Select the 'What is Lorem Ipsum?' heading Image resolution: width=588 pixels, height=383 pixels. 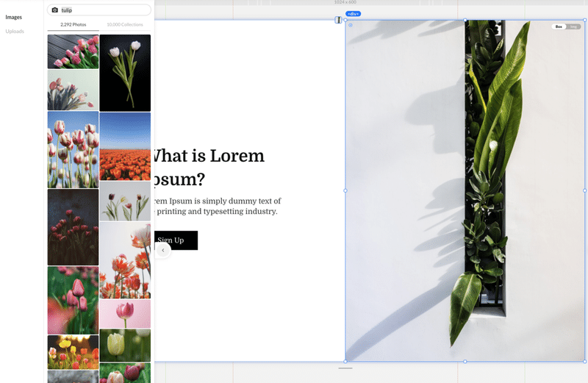point(209,168)
